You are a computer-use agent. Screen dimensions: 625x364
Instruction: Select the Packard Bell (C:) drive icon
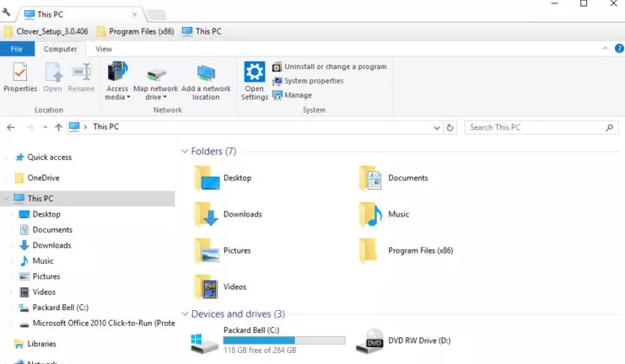[x=204, y=343]
